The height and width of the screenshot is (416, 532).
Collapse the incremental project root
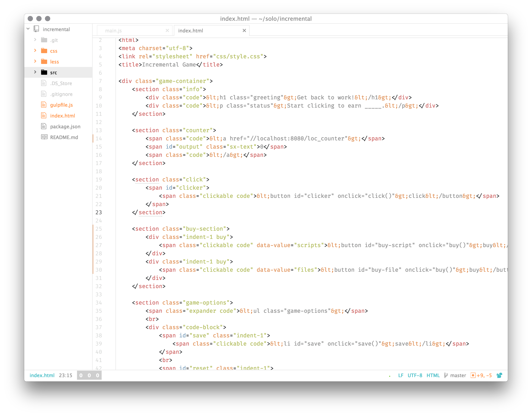pyautogui.click(x=28, y=29)
